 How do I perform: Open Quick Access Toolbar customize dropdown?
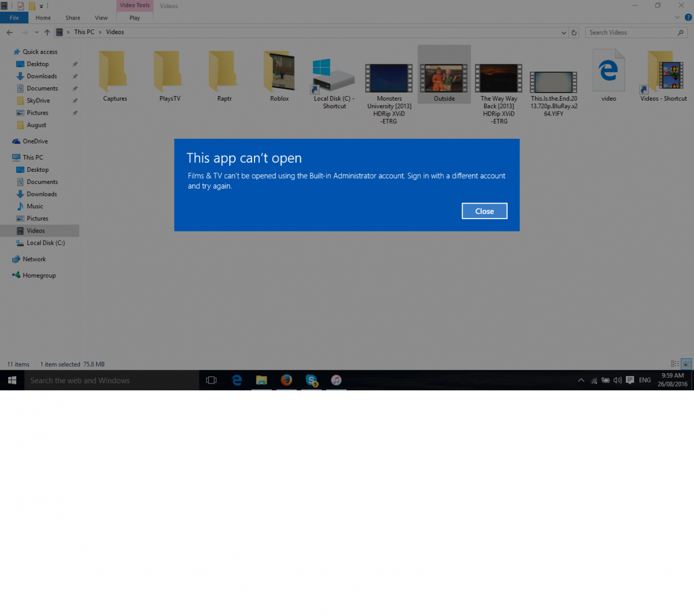coord(42,6)
